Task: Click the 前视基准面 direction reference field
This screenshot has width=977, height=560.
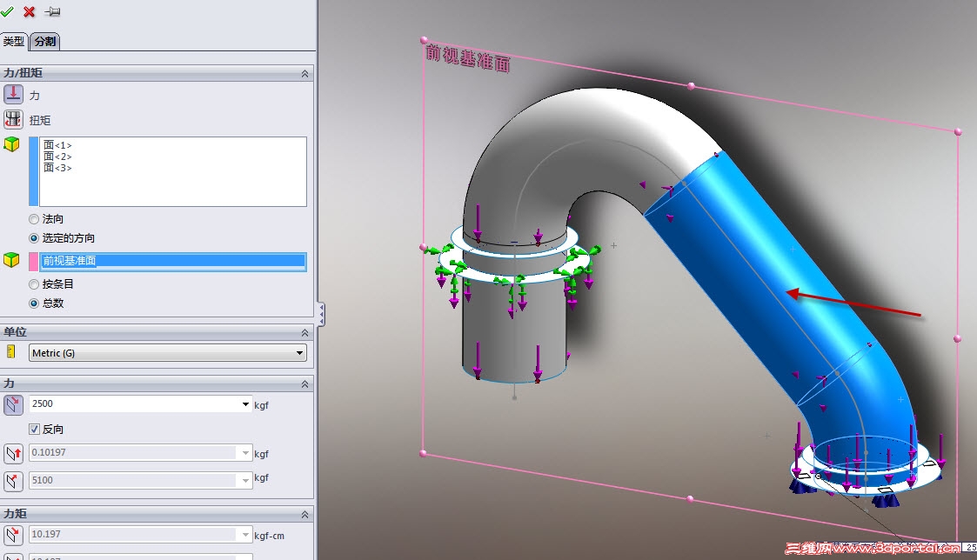Action: click(x=173, y=261)
